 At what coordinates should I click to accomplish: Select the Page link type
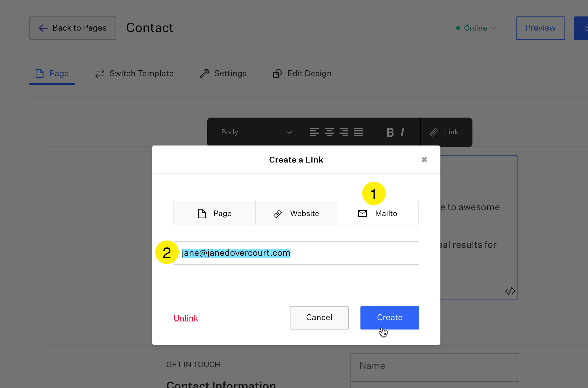[x=215, y=213]
